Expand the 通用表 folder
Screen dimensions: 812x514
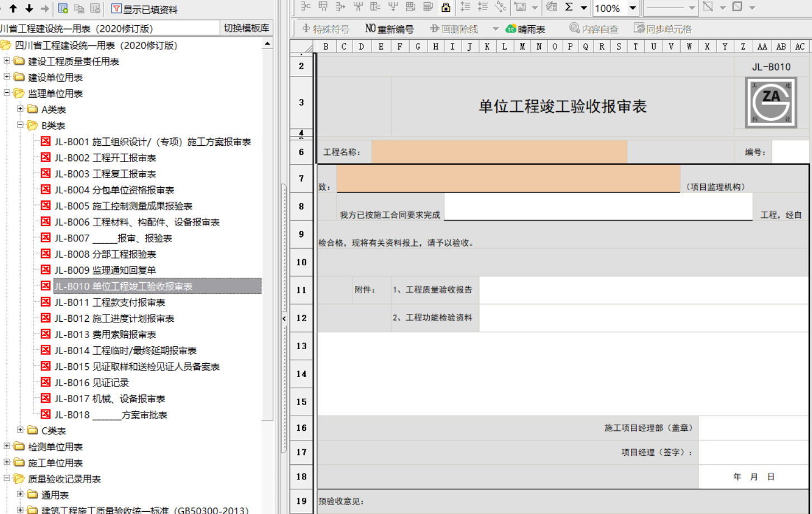coord(20,494)
